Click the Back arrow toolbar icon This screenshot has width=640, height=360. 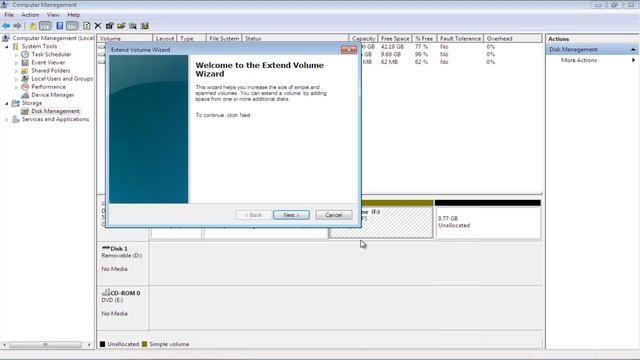click(6, 26)
